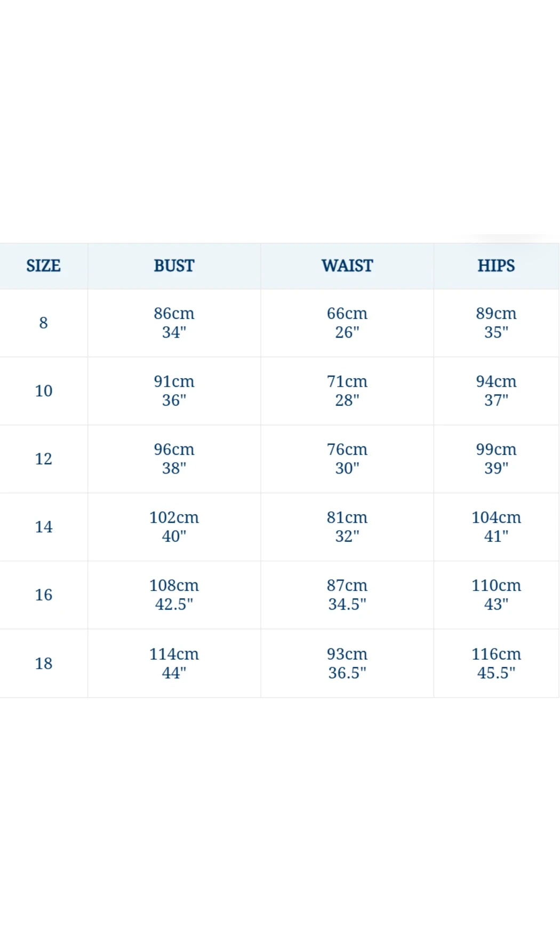560x936 pixels.
Task: Click the WAIST column header
Action: 347,266
